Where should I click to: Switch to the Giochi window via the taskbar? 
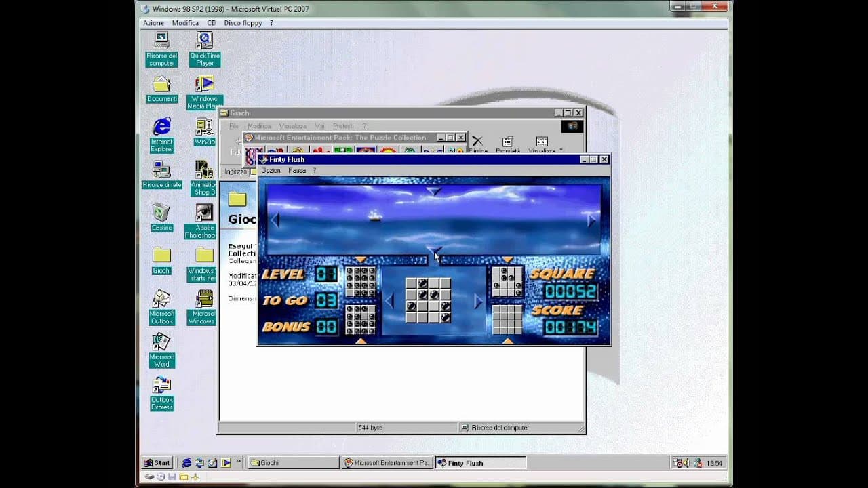(293, 462)
